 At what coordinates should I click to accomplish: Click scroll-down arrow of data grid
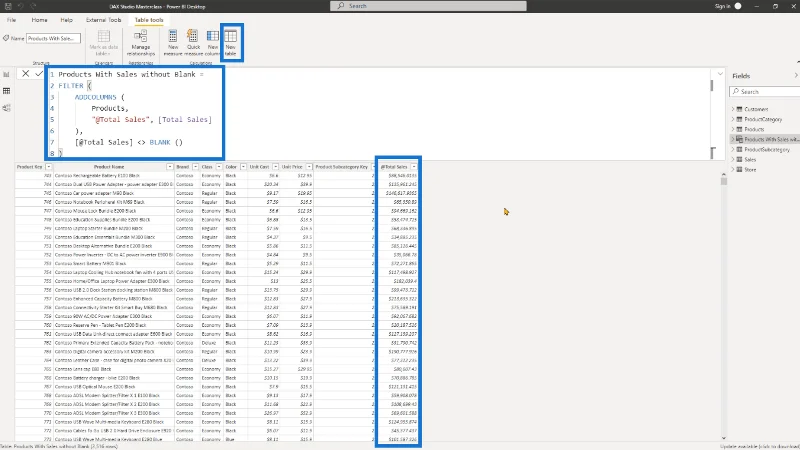(723, 438)
